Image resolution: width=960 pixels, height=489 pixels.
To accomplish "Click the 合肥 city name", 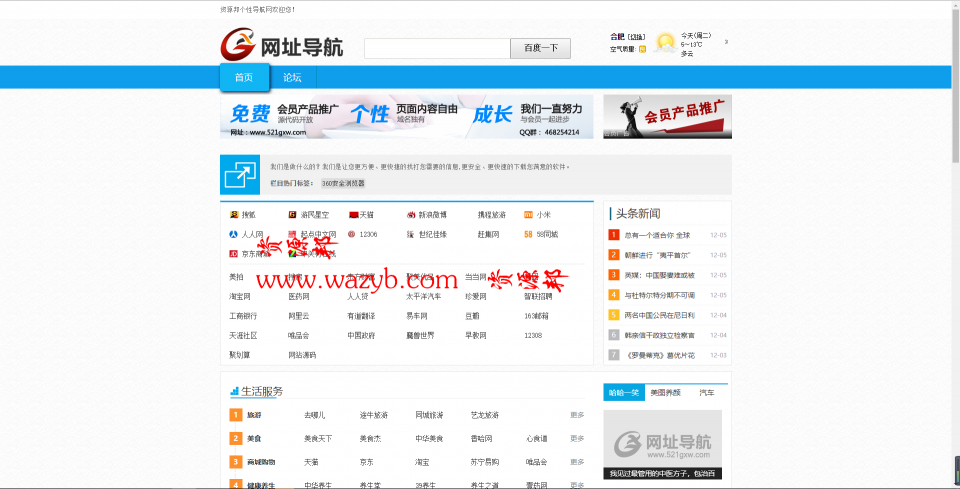I will click(617, 37).
